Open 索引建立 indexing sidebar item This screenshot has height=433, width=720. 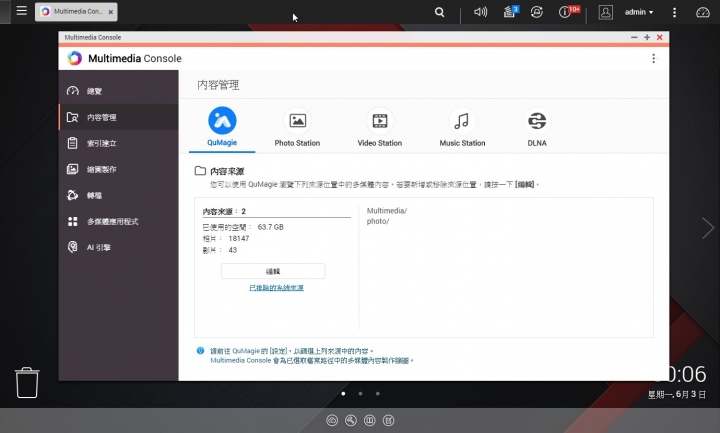tap(118, 143)
